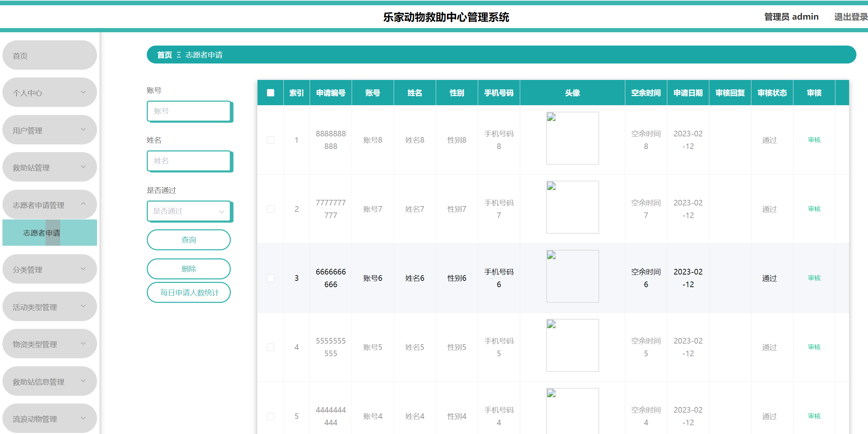Click the 查询 search button
The image size is (868, 434).
189,240
